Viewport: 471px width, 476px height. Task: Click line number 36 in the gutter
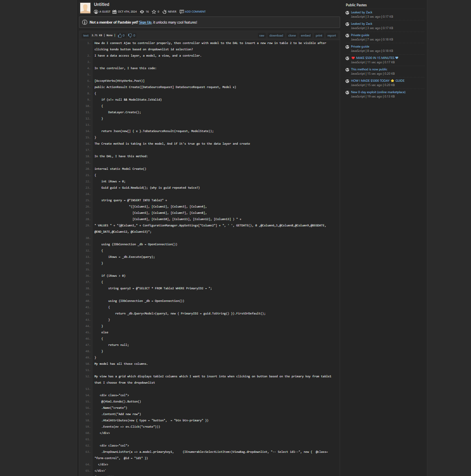[88, 276]
